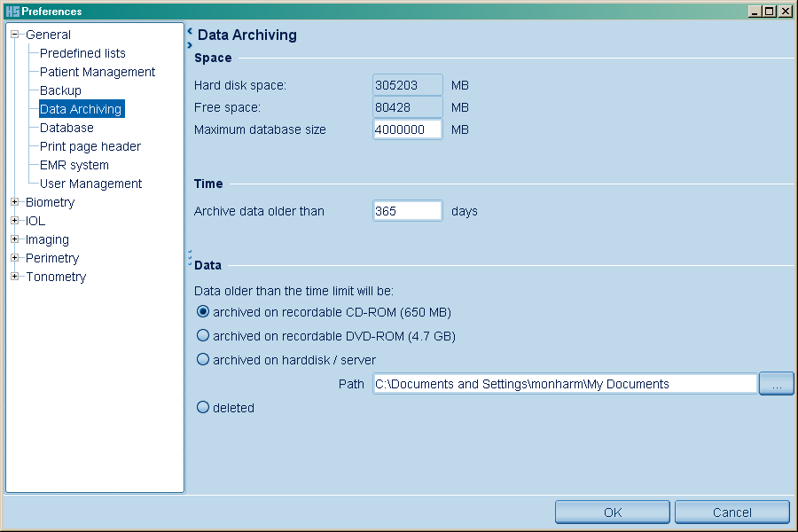Expand the Biometry tree node

click(x=15, y=202)
